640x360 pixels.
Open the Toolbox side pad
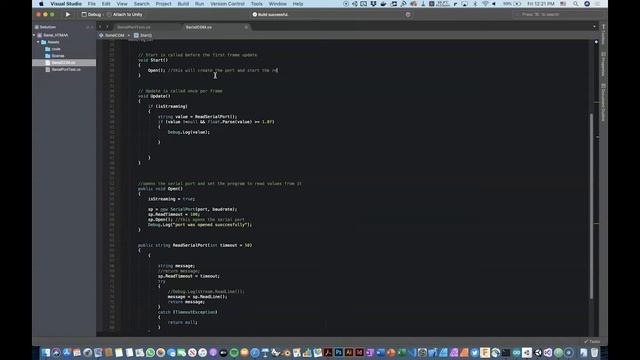point(604,35)
